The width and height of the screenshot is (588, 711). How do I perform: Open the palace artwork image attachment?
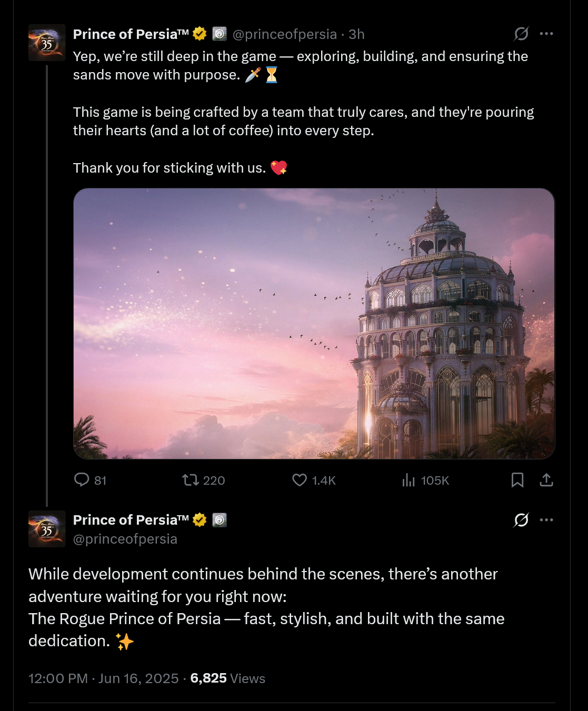[x=314, y=323]
